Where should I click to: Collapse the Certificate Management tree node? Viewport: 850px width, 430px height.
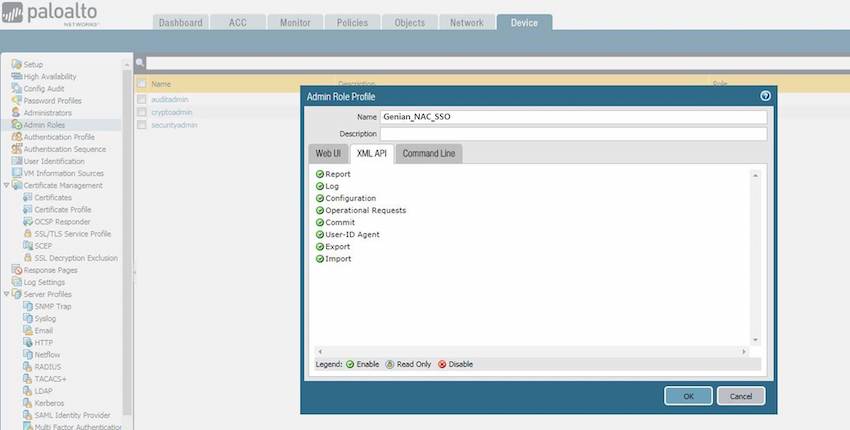point(6,186)
